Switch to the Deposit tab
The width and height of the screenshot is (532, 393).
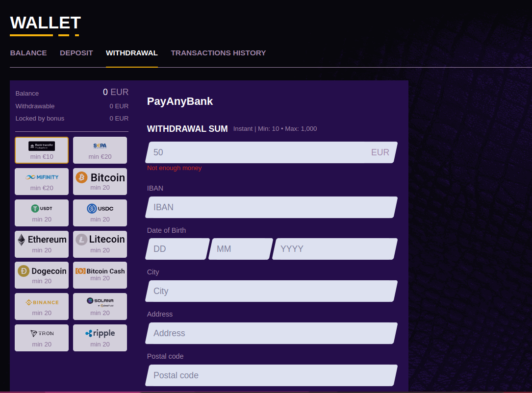point(76,53)
